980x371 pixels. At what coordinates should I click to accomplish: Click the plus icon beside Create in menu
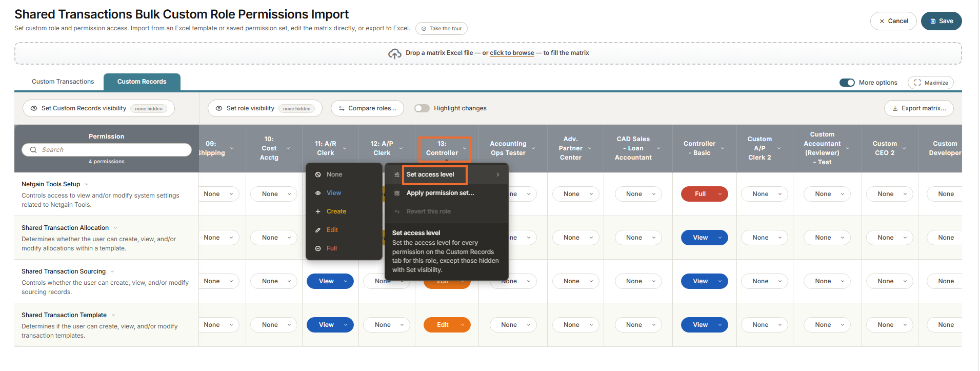318,211
